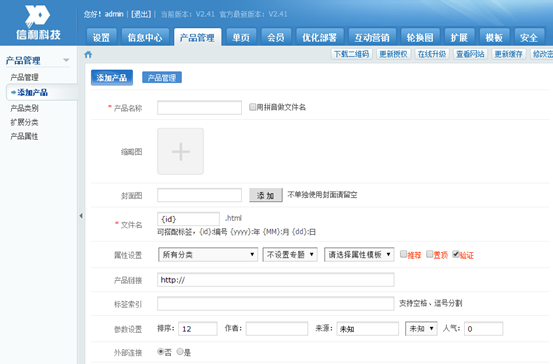Viewport: 553px width, 364px height.
Task: Click the home icon in breadcrumb bar
Action: pos(88,54)
